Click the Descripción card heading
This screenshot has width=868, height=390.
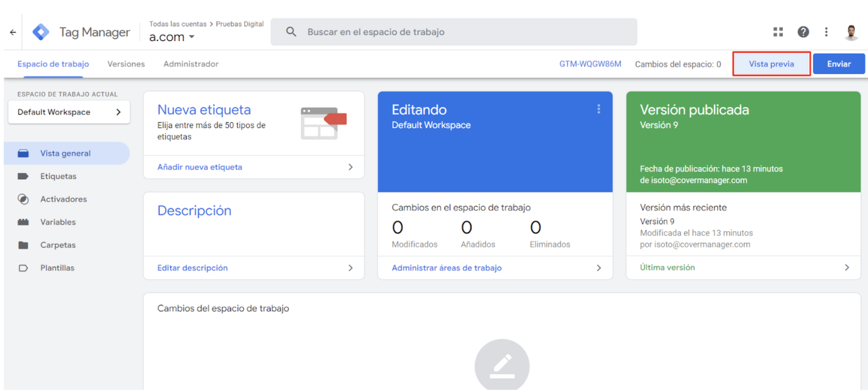(x=195, y=211)
